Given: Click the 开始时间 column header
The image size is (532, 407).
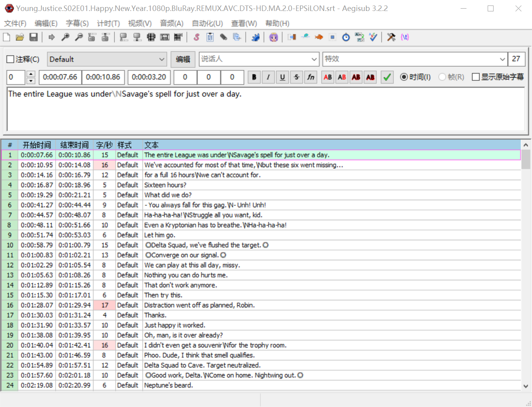Looking at the screenshot, I should [37, 145].
